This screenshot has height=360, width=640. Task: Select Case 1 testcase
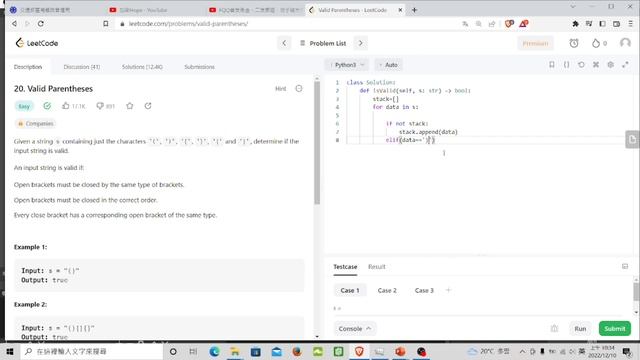pyautogui.click(x=350, y=290)
